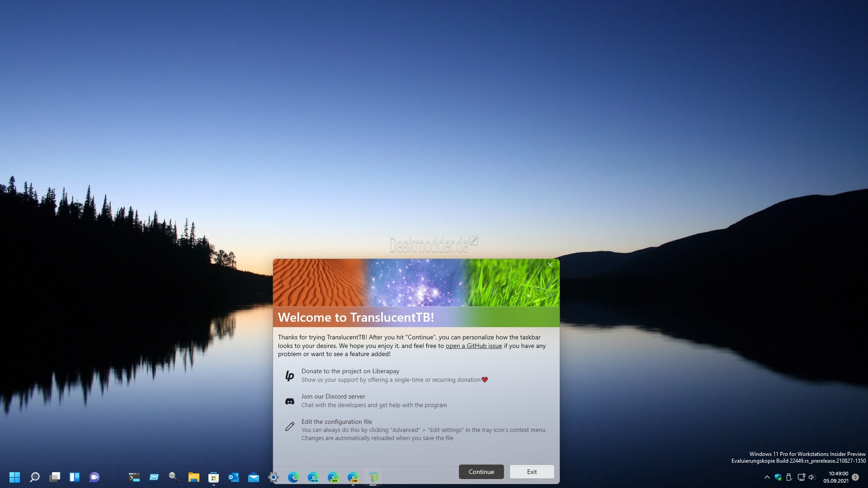The height and width of the screenshot is (488, 868).
Task: Expand hidden system tray icons chevron
Action: [x=767, y=477]
